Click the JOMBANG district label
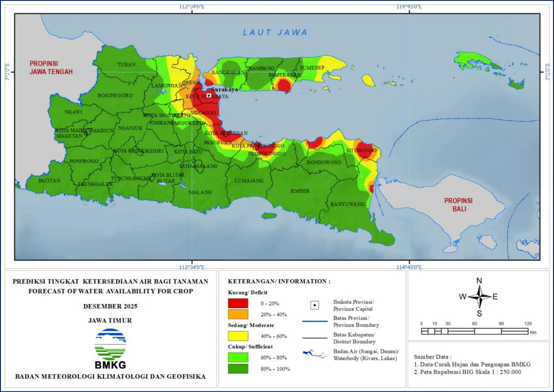 point(161,123)
